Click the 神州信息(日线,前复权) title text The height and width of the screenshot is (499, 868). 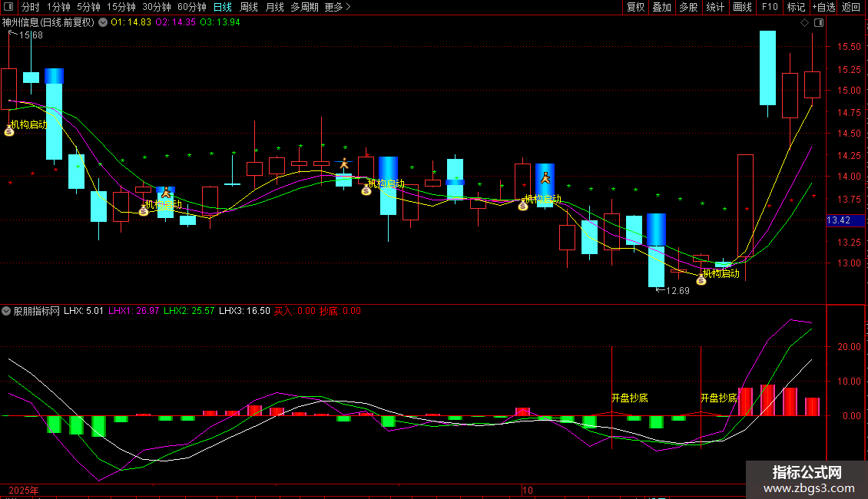[48, 22]
